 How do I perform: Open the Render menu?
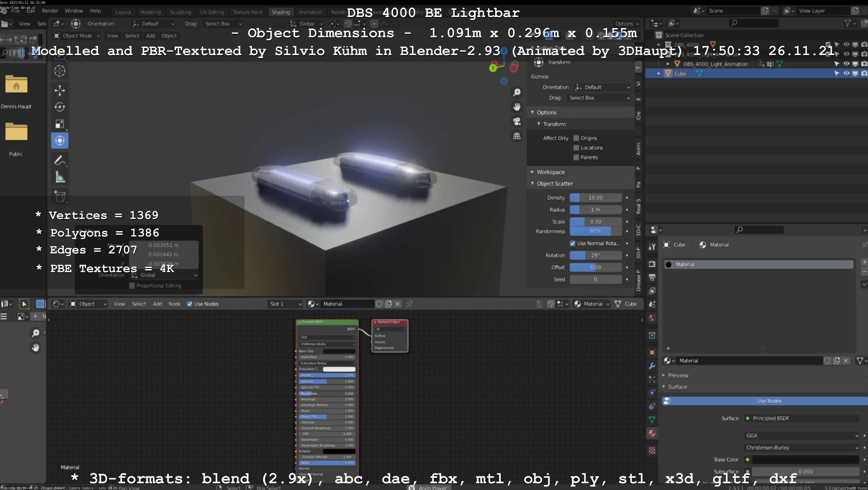[x=50, y=11]
